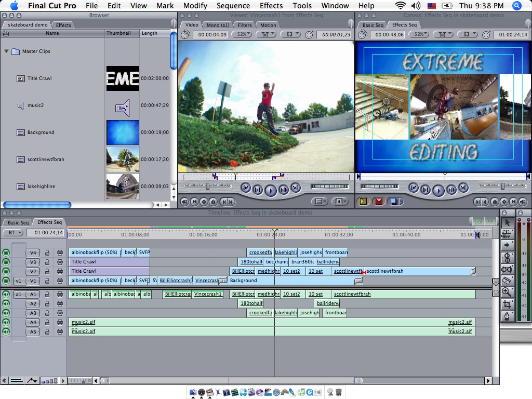Screen dimensions: 532x399
Task: Select the Roll edit tool
Action: click(507, 257)
